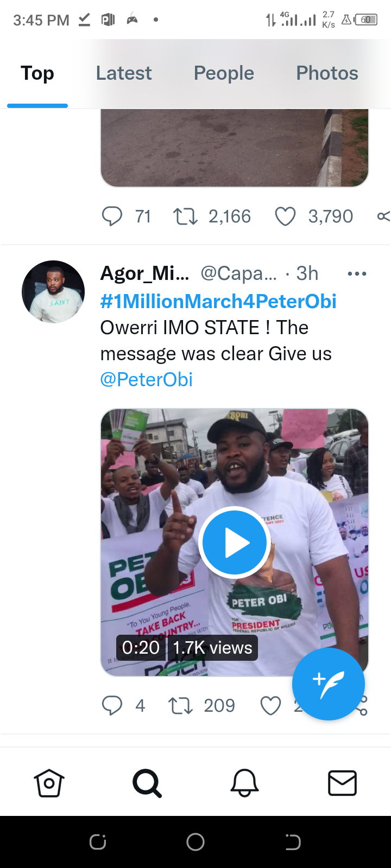
Task: Open the Photos tab
Action: pyautogui.click(x=327, y=73)
